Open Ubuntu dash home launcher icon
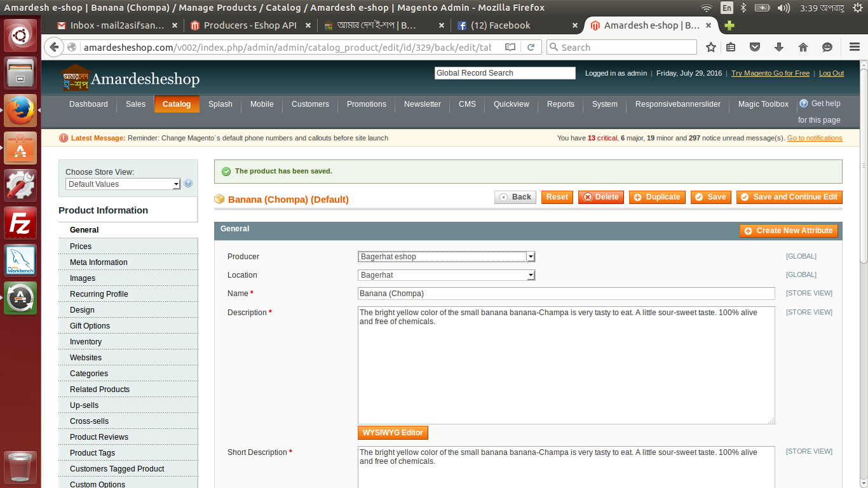This screenshot has height=488, width=868. 21,36
